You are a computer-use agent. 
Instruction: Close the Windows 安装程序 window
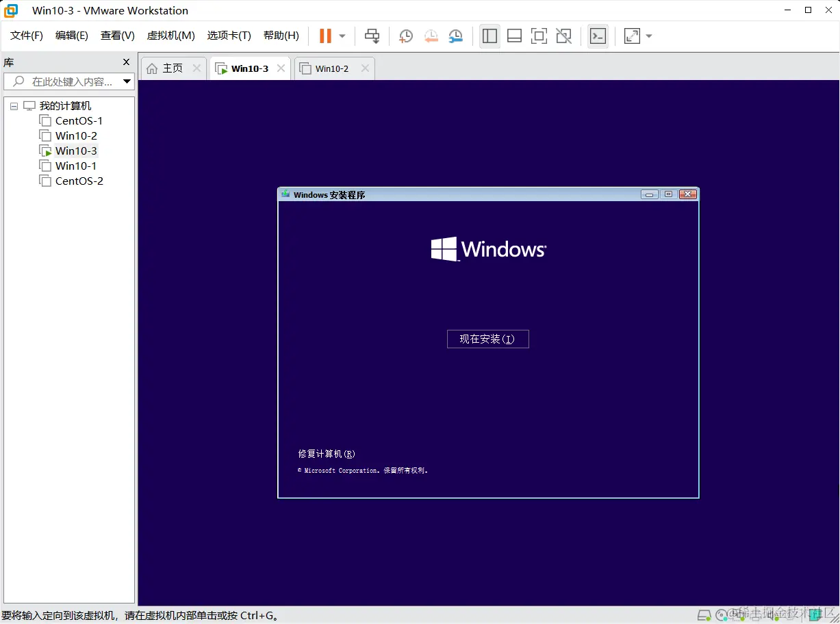(x=688, y=194)
